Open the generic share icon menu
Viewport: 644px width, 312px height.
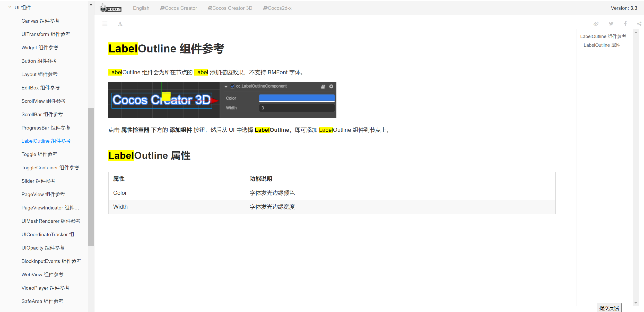639,24
